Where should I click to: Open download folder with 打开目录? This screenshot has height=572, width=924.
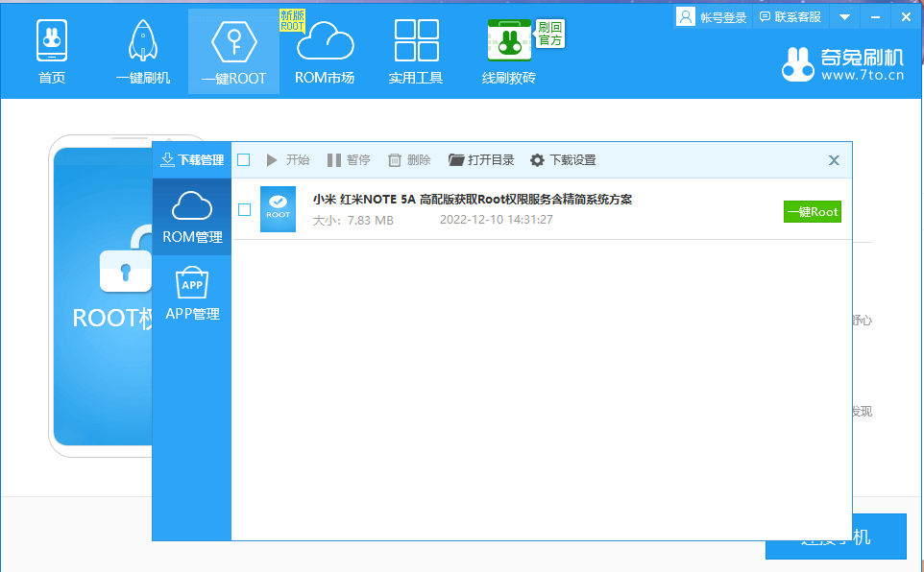click(481, 159)
